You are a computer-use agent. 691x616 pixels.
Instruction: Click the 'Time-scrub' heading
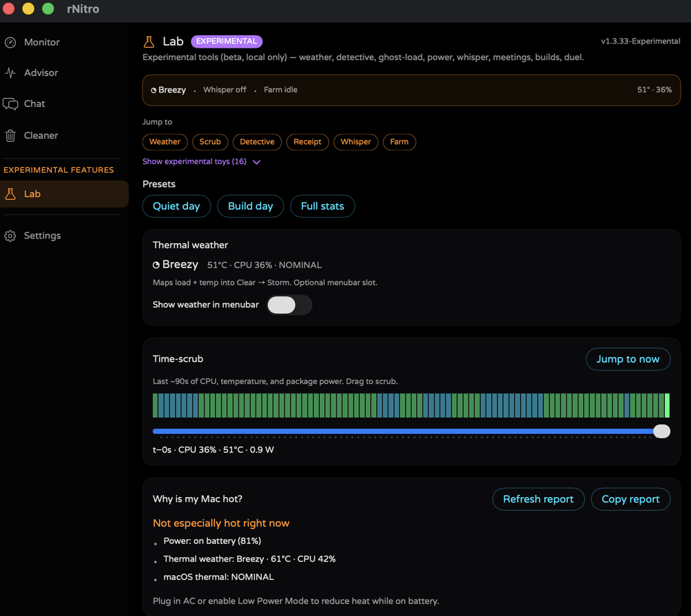pyautogui.click(x=178, y=360)
